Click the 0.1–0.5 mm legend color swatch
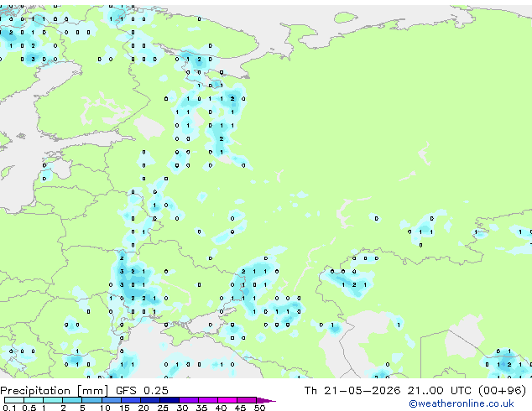Screen dimensions: 532x411 click(x=14, y=400)
